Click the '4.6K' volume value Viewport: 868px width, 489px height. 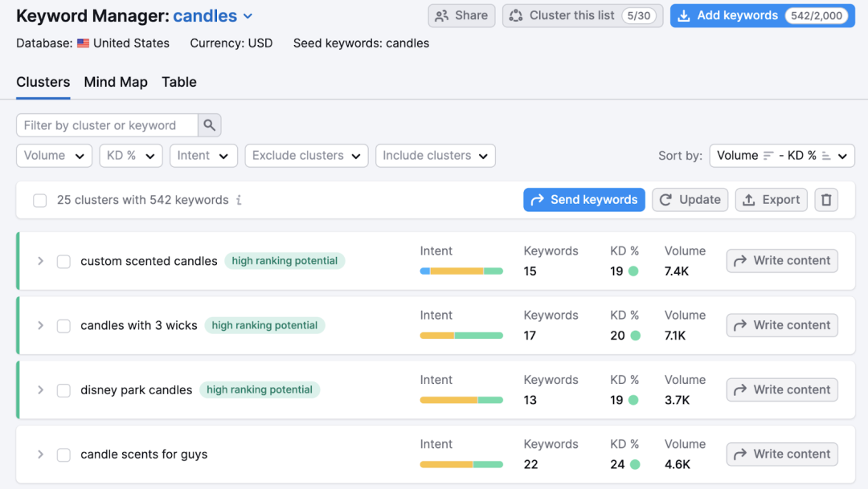(678, 464)
